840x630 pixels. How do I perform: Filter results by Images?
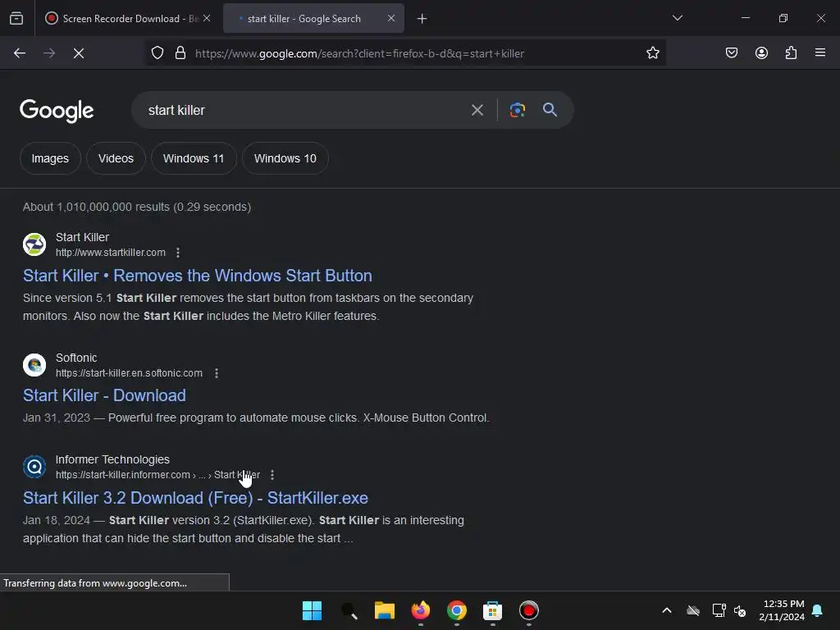[x=50, y=158]
